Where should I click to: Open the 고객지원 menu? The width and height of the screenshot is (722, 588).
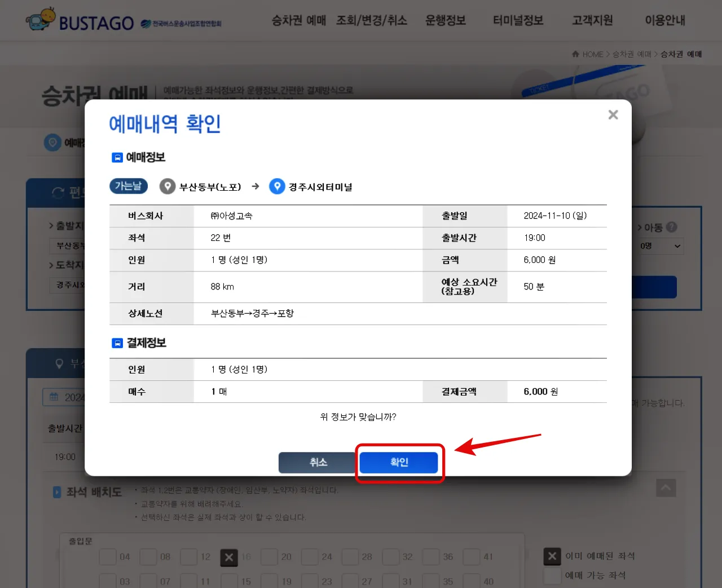click(591, 20)
